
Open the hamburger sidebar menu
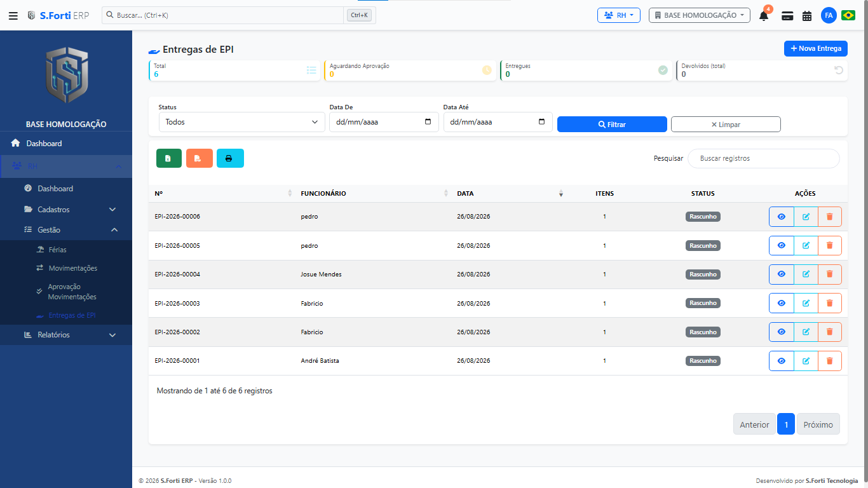click(13, 15)
